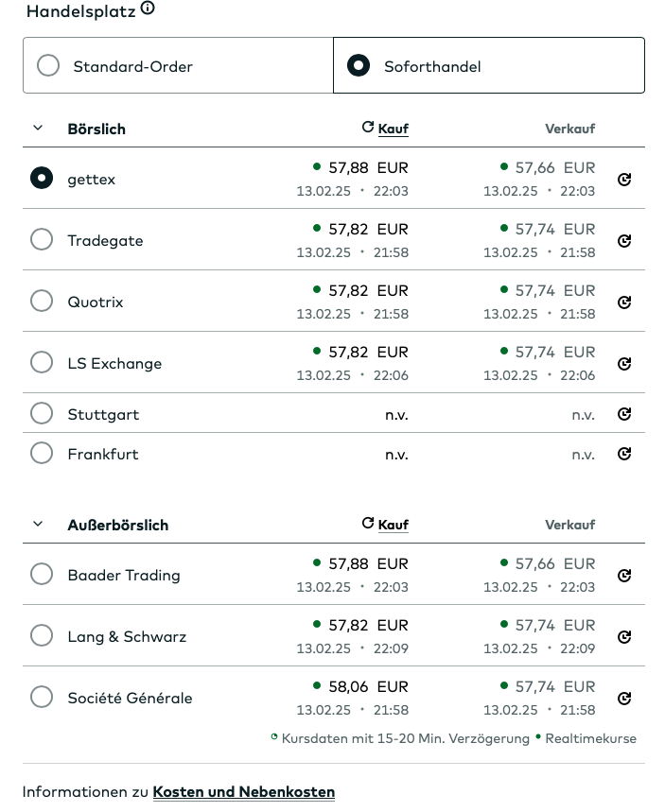This screenshot has width=665, height=812.
Task: Click the Börslich Kauf refresh header
Action: (385, 129)
